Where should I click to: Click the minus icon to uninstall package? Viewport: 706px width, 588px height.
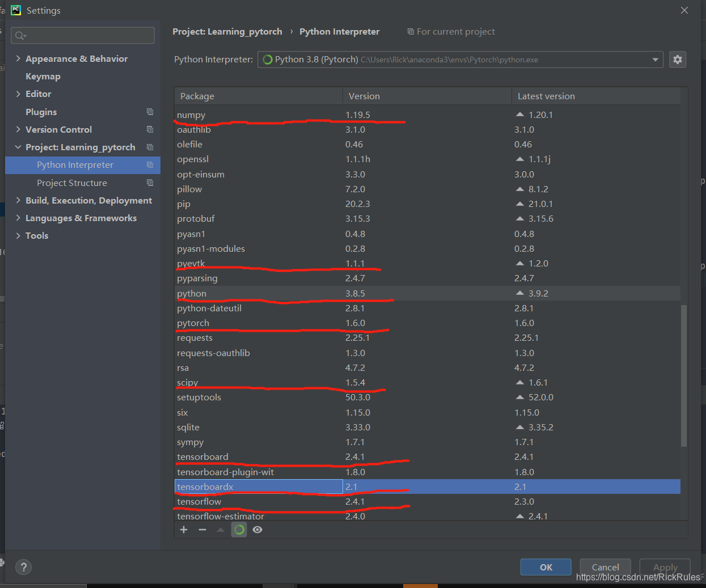pos(202,530)
